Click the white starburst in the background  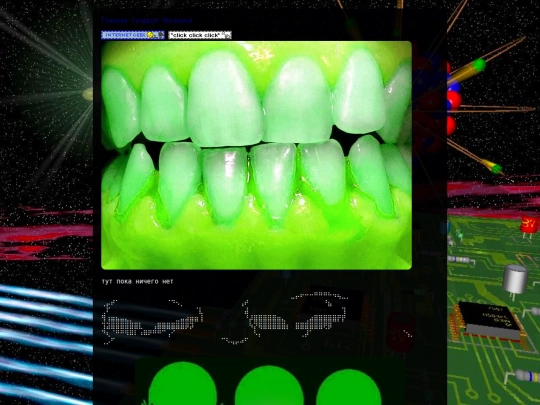(86, 94)
